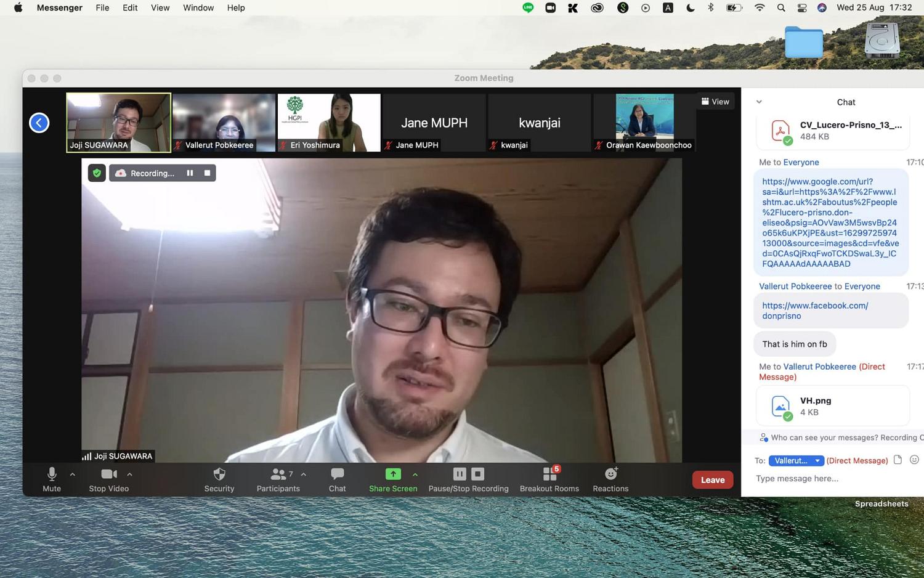This screenshot has width=924, height=578.
Task: Open the long google.com URL link
Action: tap(830, 222)
